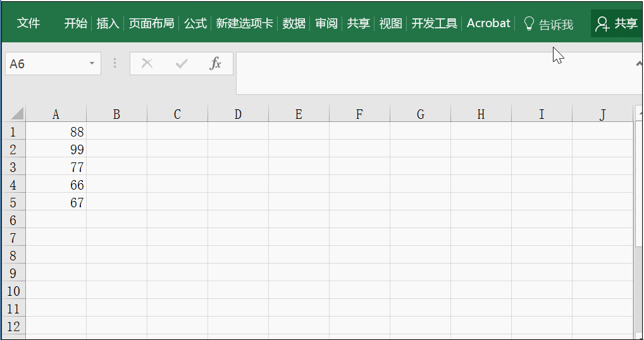This screenshot has height=340, width=644.
Task: Click the 告诉我 lightbulb search box
Action: click(548, 24)
